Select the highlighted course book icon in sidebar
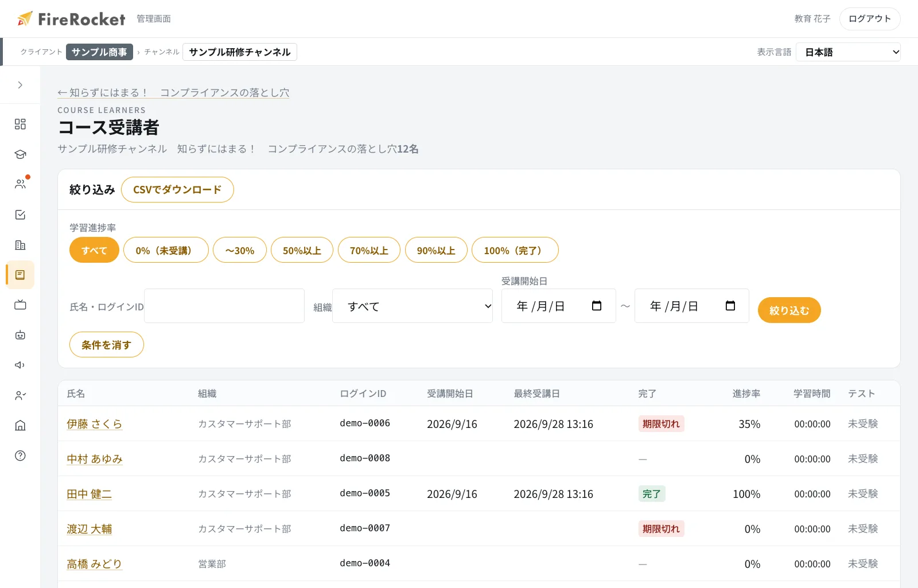This screenshot has width=918, height=588. coord(20,275)
